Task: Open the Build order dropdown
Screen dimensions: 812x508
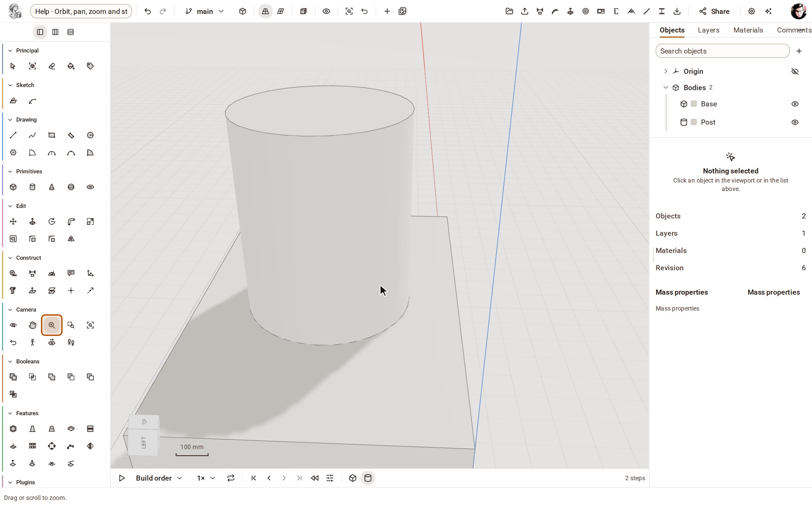Action: point(159,478)
